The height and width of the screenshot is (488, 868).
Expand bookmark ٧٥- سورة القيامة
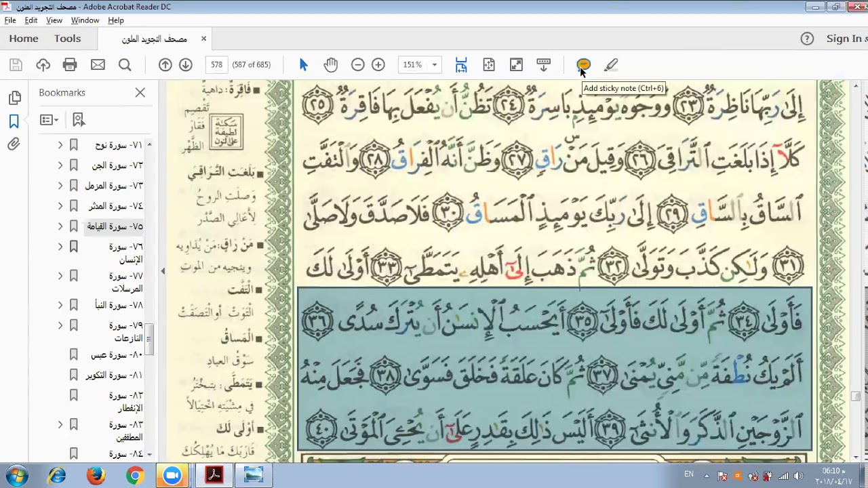[60, 226]
